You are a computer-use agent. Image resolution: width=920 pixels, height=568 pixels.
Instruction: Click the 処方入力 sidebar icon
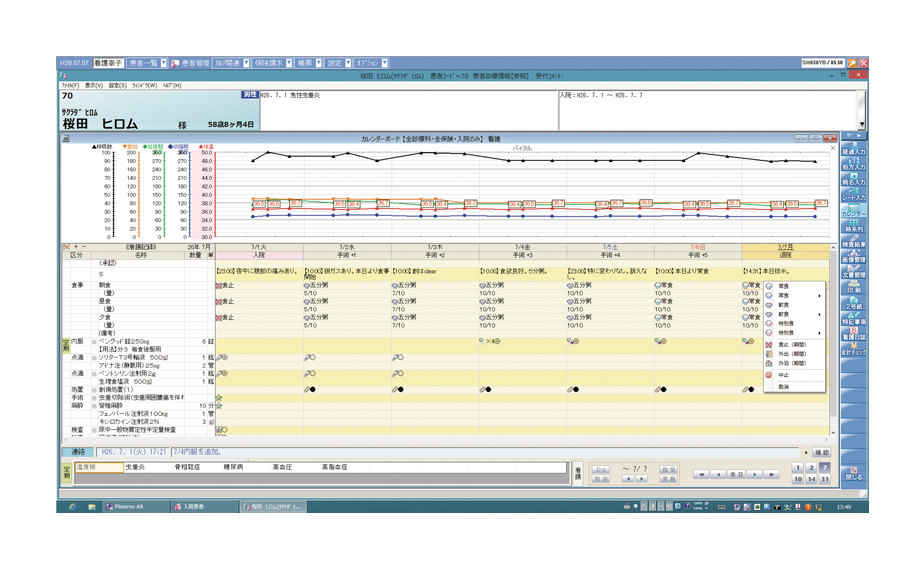click(853, 164)
